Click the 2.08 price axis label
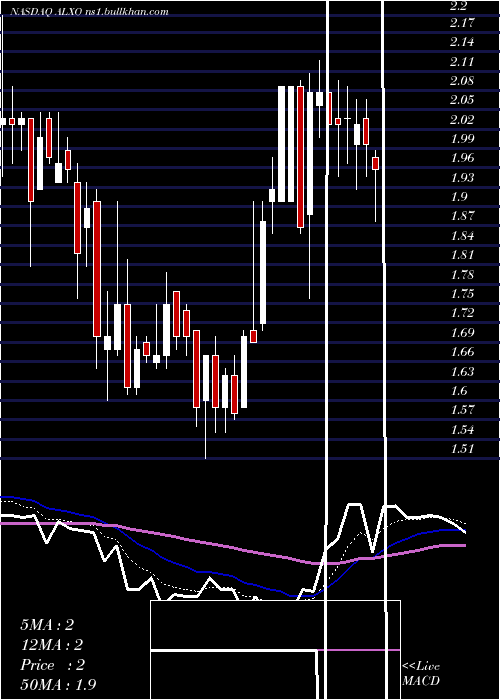The height and width of the screenshot is (700, 500). click(x=462, y=81)
